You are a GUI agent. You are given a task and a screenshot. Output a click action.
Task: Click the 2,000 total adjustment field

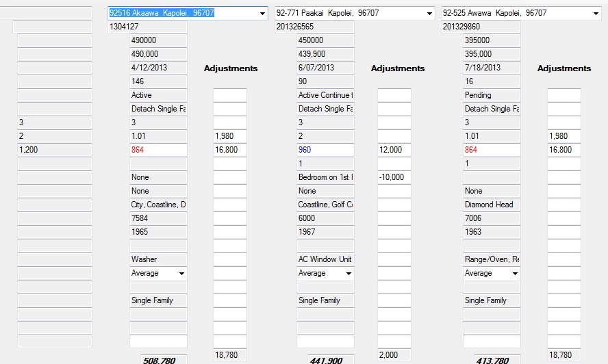394,354
